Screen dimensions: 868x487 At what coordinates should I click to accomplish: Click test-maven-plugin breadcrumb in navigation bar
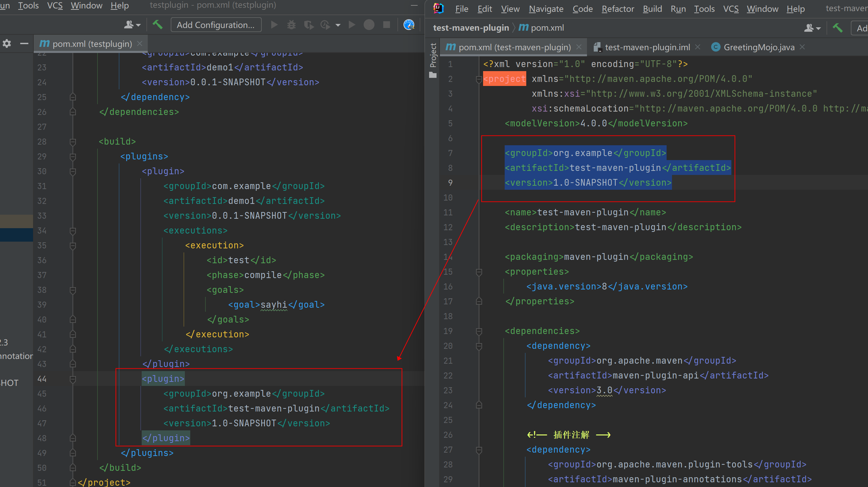pos(471,28)
